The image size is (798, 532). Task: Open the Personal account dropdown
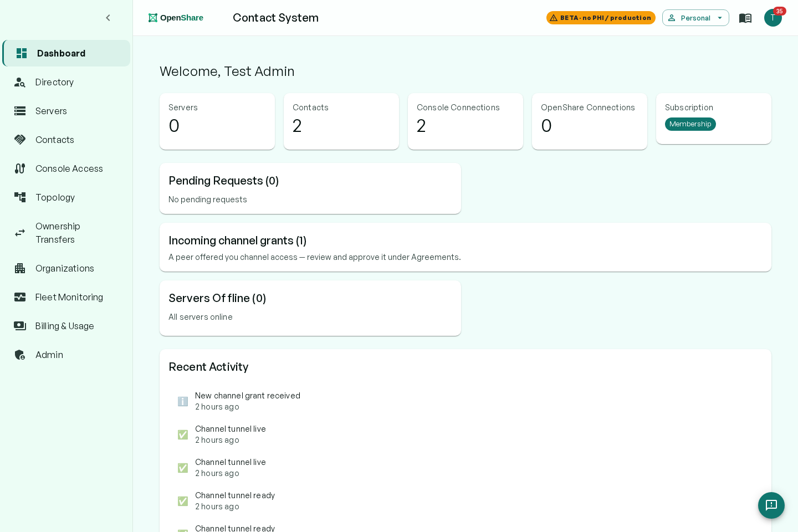coord(695,18)
